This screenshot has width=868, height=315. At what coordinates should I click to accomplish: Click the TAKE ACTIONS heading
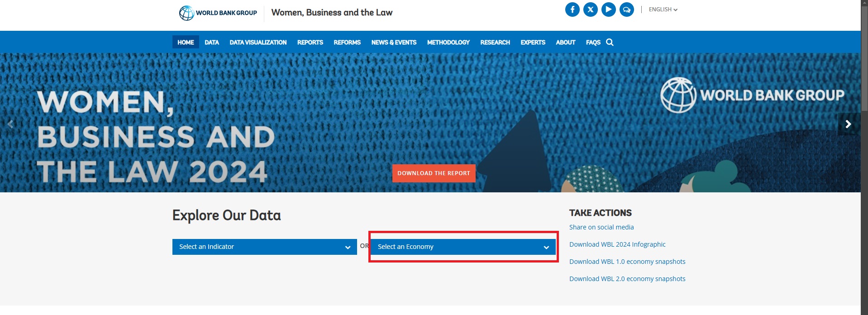[x=601, y=213]
